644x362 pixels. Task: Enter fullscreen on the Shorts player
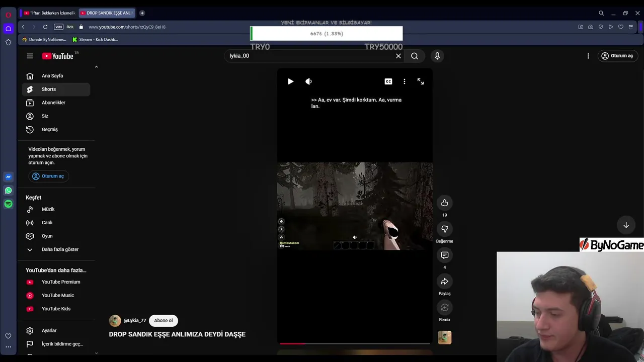(x=421, y=81)
